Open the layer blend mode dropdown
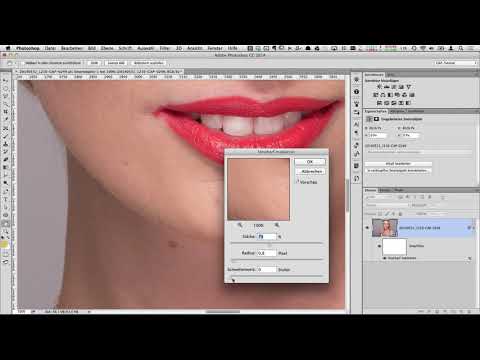480x360 pixels. [x=387, y=205]
